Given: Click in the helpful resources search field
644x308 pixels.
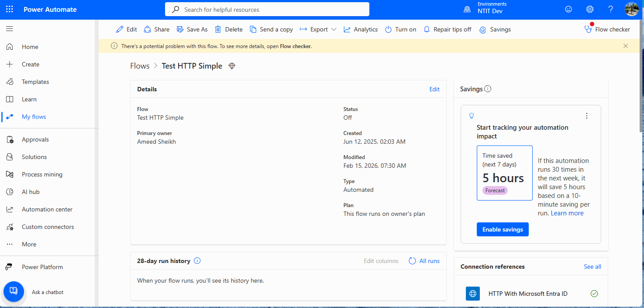Looking at the screenshot, I should click(x=267, y=9).
